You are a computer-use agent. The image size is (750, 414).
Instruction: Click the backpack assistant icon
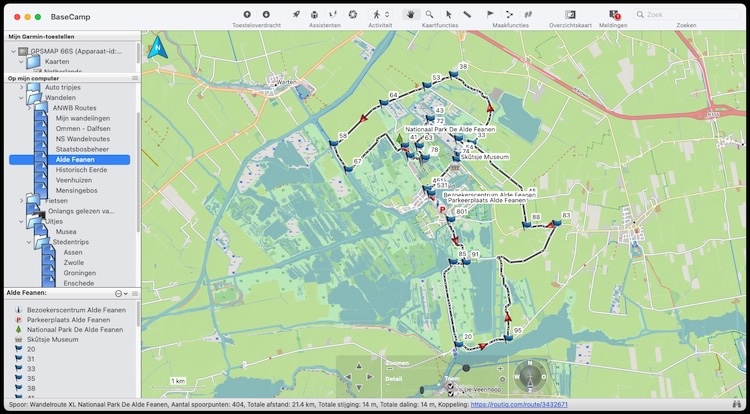pos(314,15)
